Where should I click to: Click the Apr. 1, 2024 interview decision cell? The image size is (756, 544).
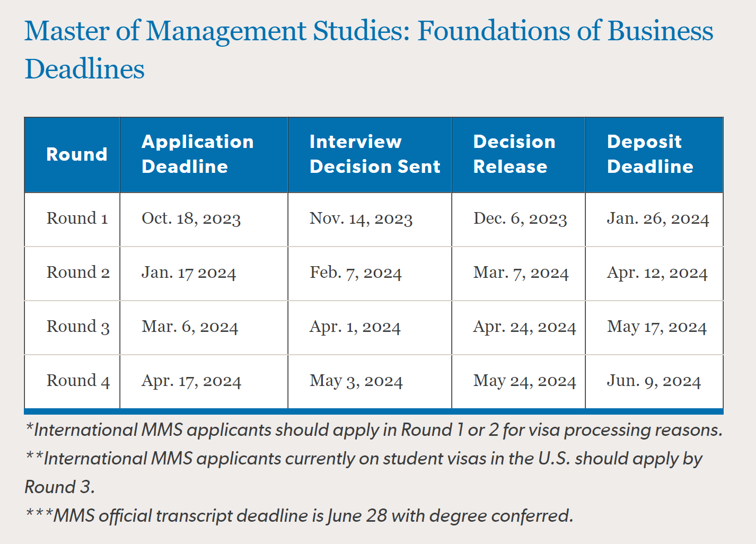click(x=355, y=327)
